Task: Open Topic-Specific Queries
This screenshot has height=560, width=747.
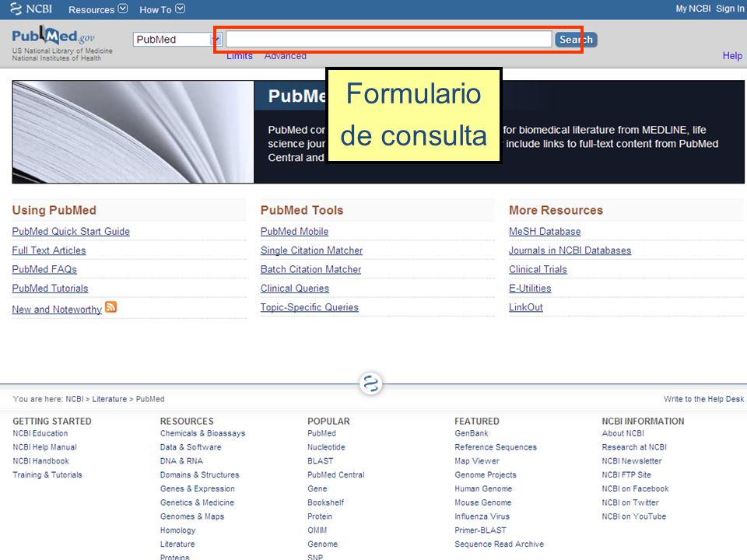Action: click(x=310, y=308)
